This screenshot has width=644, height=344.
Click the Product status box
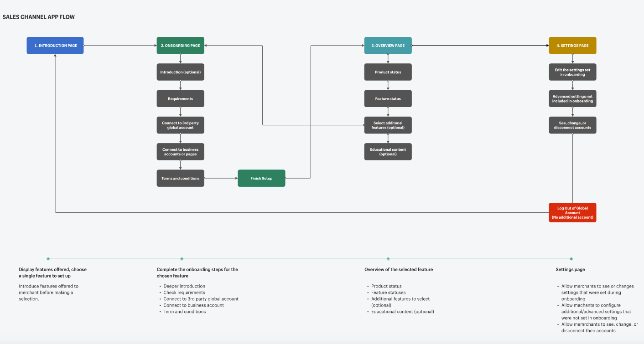(x=388, y=72)
